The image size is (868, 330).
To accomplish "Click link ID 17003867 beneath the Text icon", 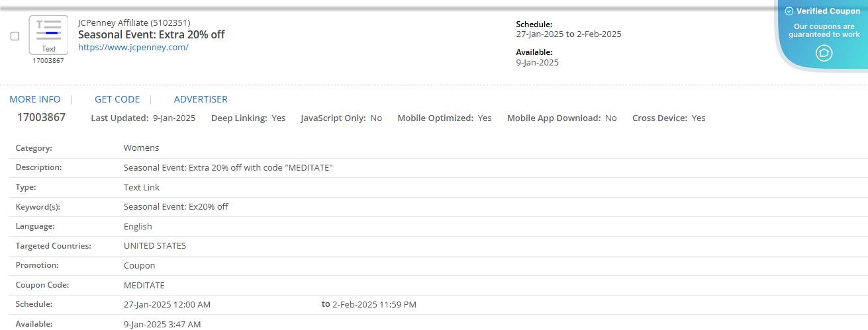I will pos(48,61).
